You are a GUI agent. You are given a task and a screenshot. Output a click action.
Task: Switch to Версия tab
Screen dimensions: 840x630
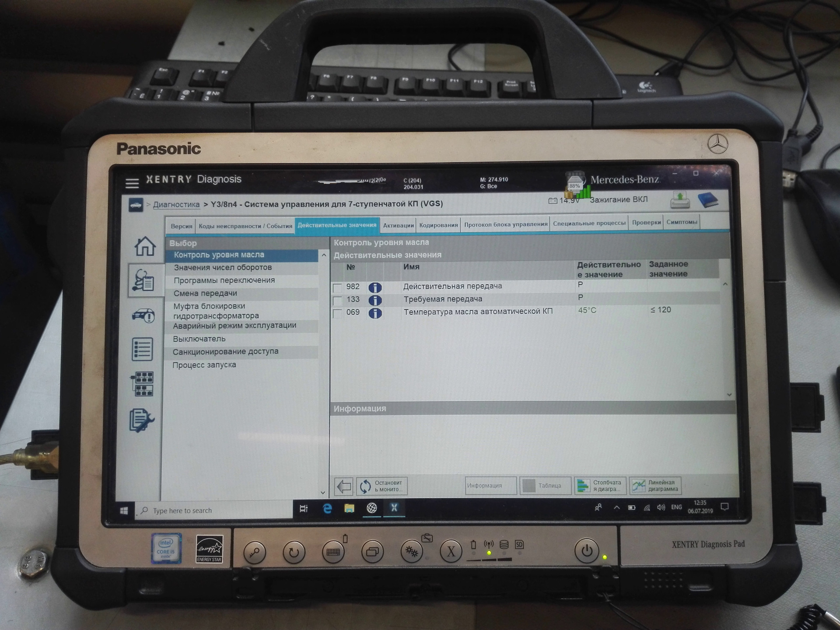(182, 226)
